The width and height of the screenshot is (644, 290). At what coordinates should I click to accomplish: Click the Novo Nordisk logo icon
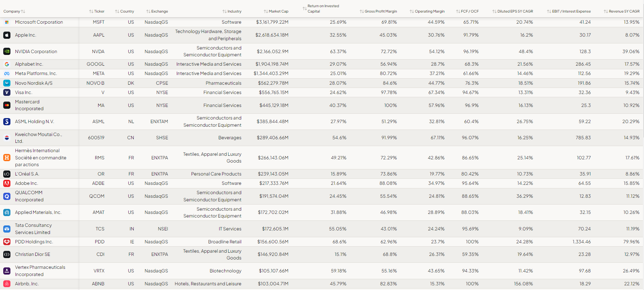point(7,83)
